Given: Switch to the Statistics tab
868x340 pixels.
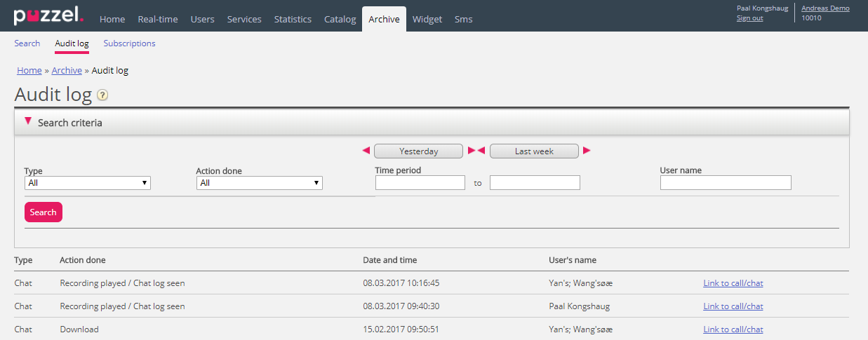Looking at the screenshot, I should (293, 20).
